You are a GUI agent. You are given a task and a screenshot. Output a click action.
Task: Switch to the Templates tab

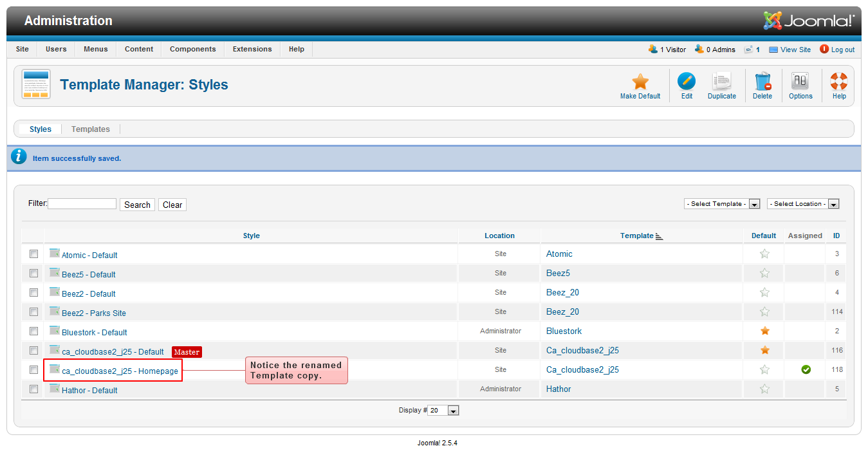point(91,129)
